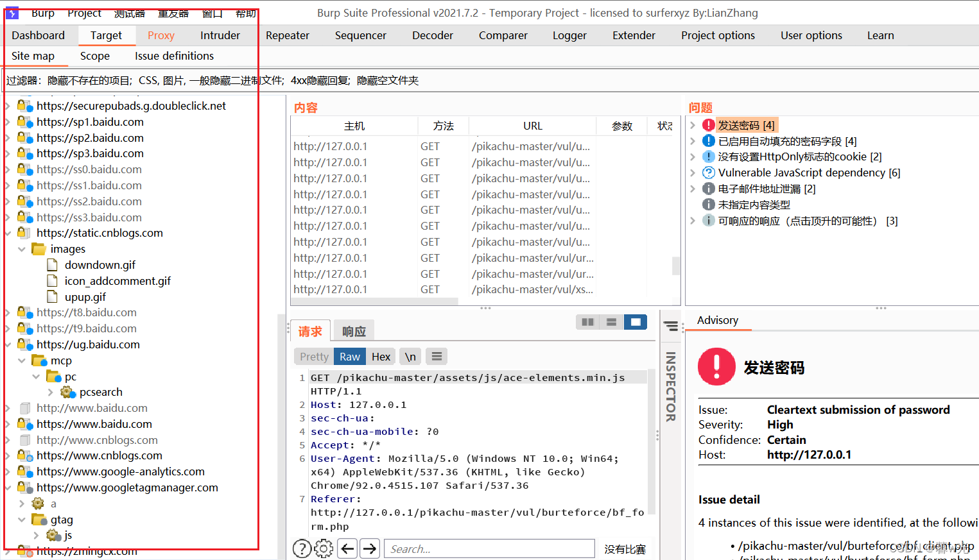
Task: Expand the 发送密码 issue group
Action: (693, 125)
